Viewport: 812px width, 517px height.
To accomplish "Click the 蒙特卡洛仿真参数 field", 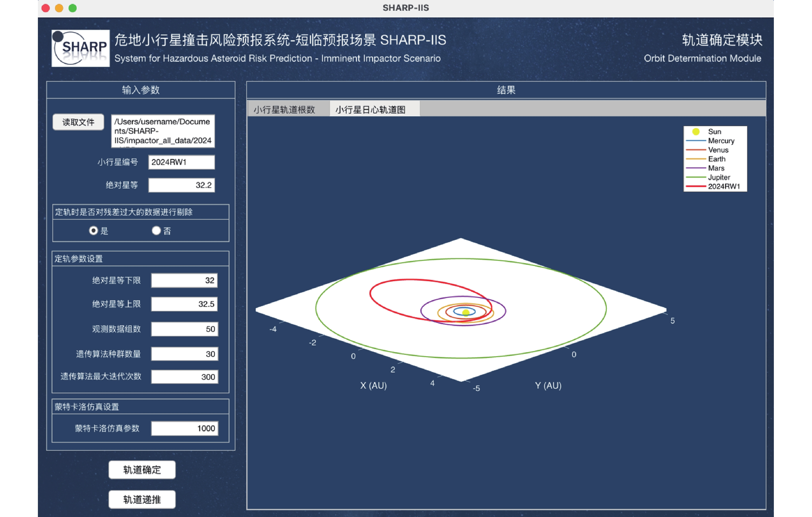I will tap(185, 429).
